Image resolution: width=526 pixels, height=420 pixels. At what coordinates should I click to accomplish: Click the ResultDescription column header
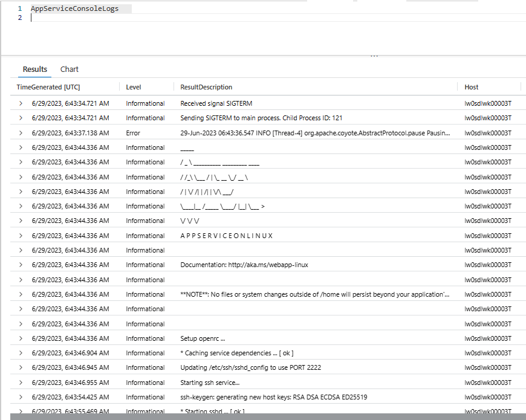[206, 88]
